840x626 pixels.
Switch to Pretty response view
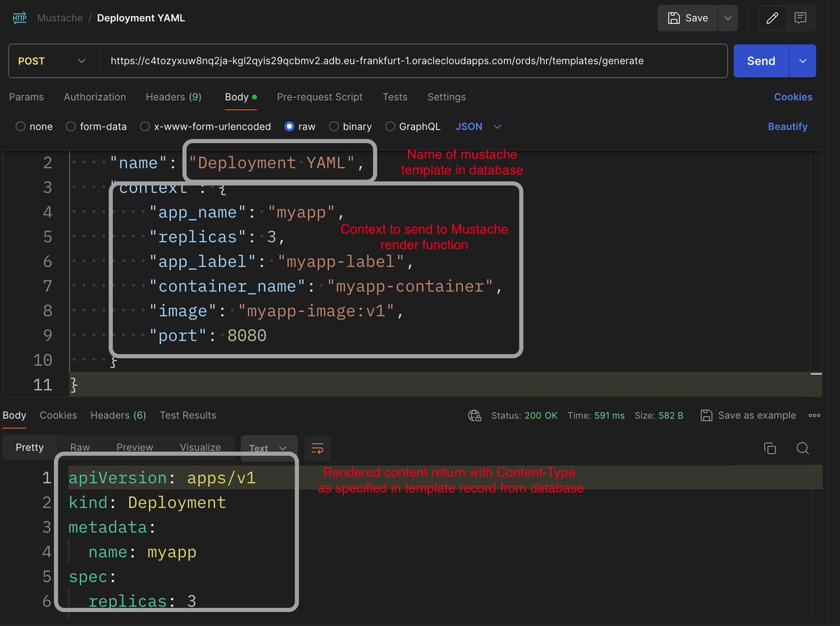29,448
